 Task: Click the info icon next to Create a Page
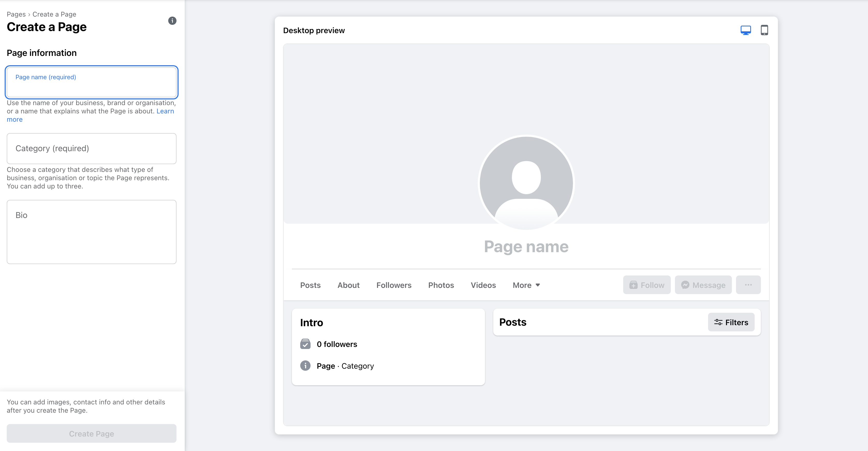(x=172, y=21)
